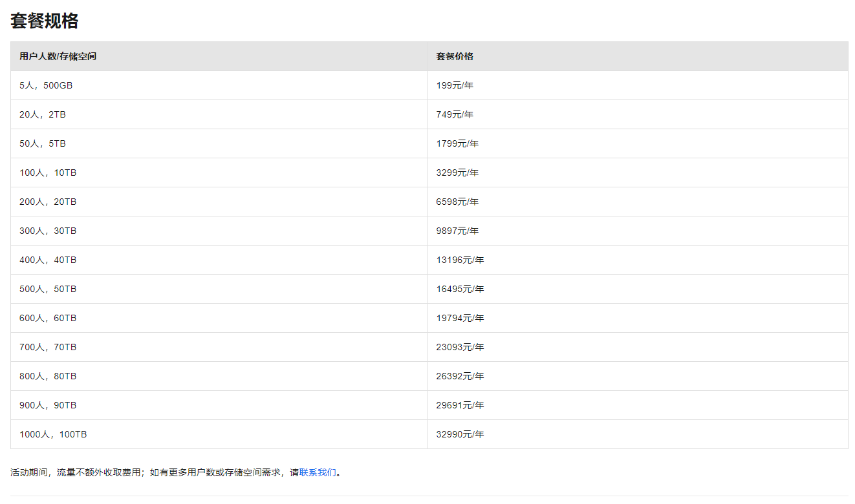The width and height of the screenshot is (855, 504).
Task: Click the 套餐价格 column header
Action: 455,57
